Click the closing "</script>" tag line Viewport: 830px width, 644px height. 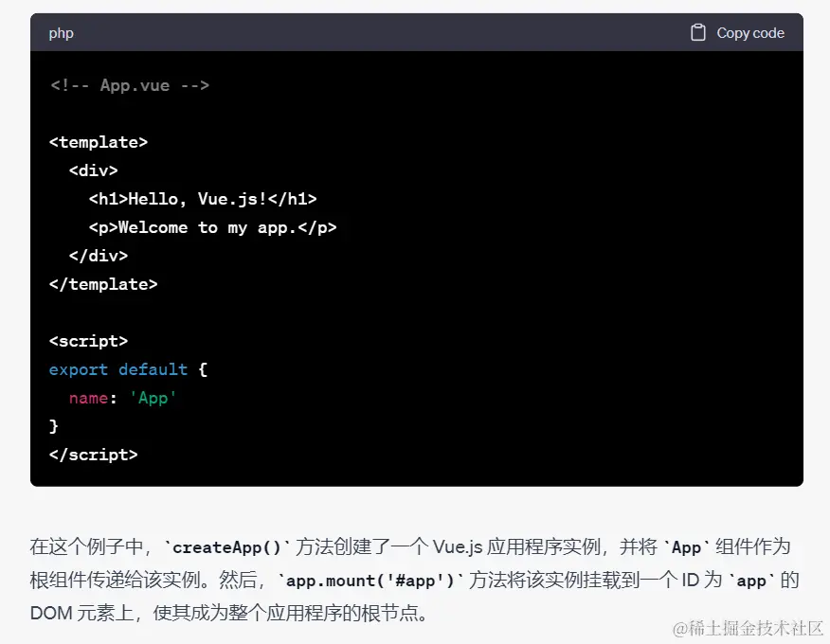(x=93, y=455)
